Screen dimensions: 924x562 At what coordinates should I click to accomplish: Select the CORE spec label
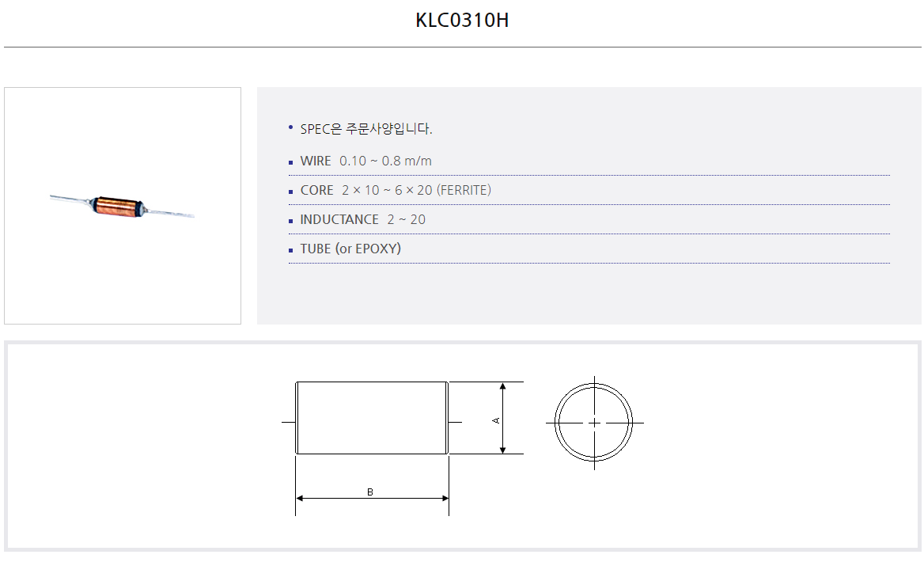coord(316,190)
